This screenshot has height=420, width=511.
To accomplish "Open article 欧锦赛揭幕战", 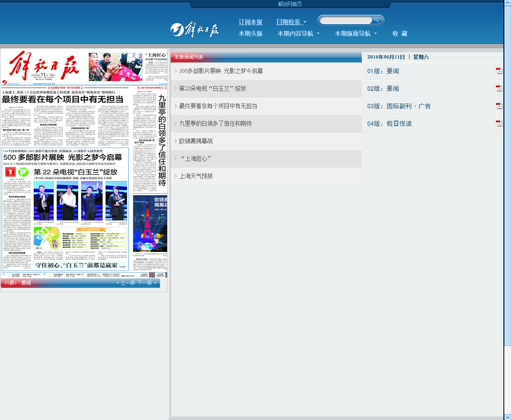I will (x=196, y=141).
